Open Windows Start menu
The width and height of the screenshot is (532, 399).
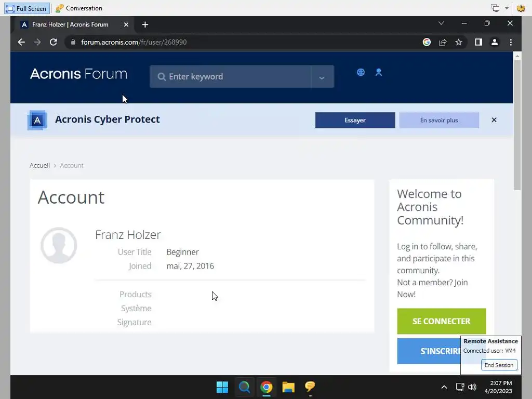222,387
